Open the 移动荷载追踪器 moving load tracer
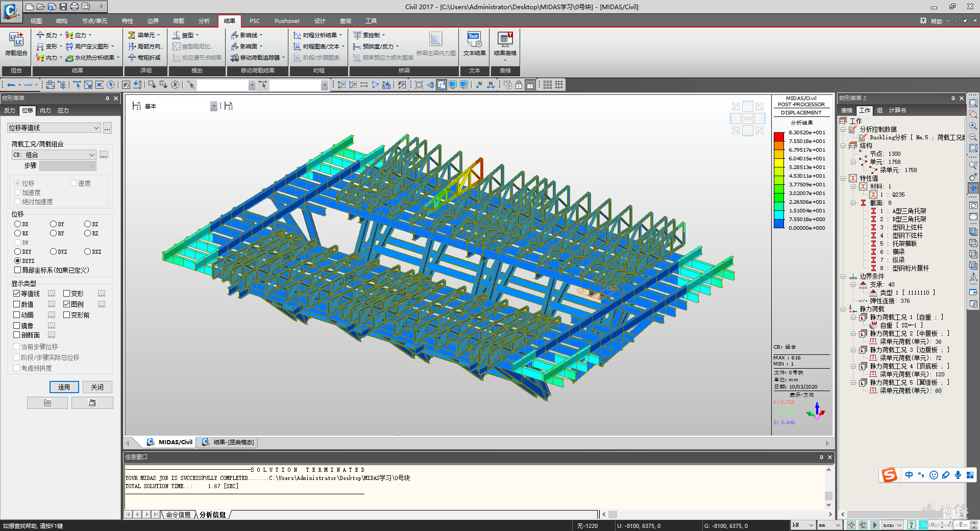 [x=258, y=58]
